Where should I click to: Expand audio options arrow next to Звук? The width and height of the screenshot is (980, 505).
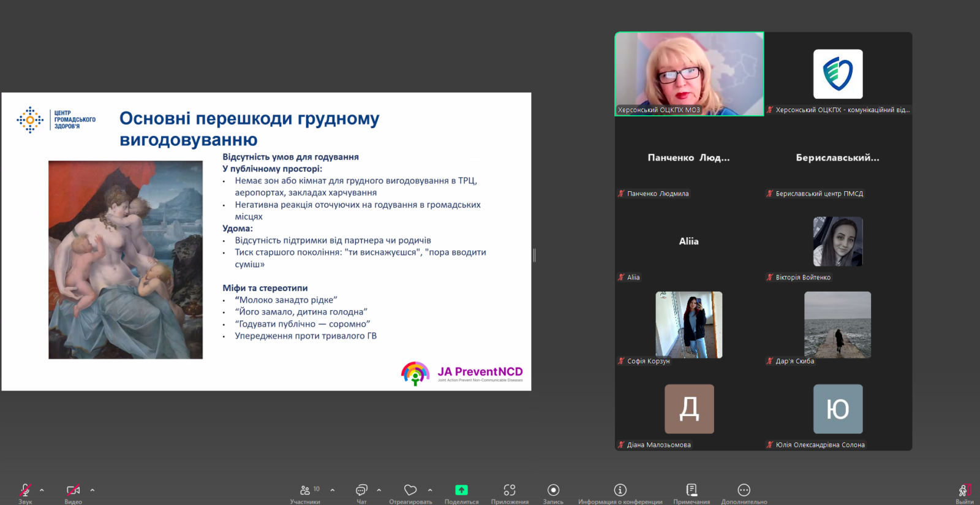(42, 490)
